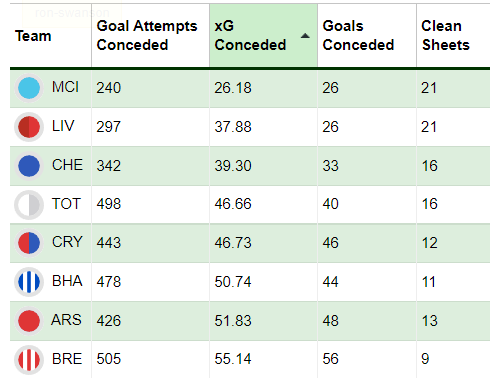The width and height of the screenshot is (494, 383).
Task: Sort by Goal Attempts Conceded column
Action: (x=147, y=35)
